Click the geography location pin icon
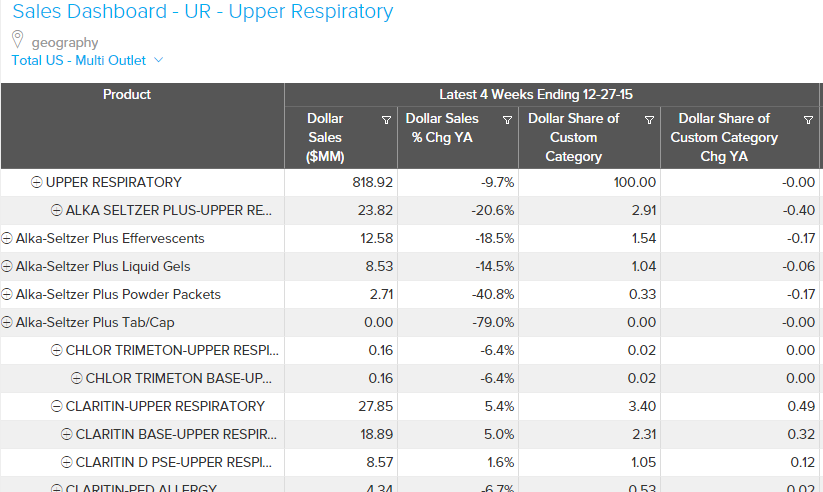 17,40
